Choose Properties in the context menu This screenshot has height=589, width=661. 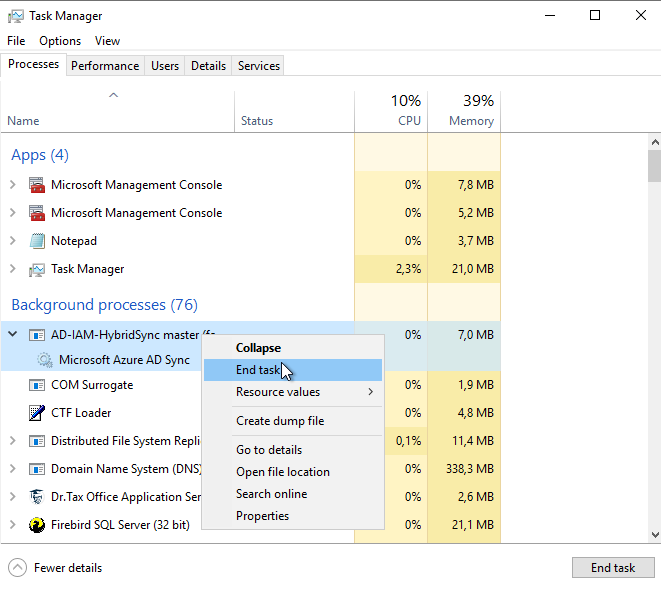click(293, 516)
